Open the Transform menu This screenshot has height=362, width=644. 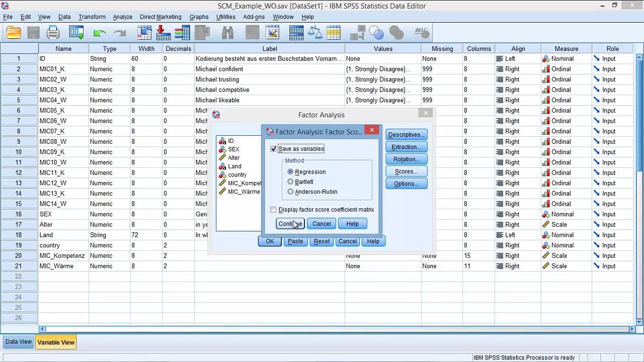[x=92, y=17]
